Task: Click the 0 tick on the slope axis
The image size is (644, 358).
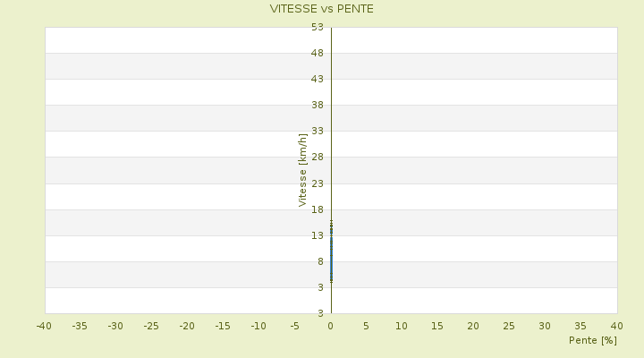Action: point(331,325)
